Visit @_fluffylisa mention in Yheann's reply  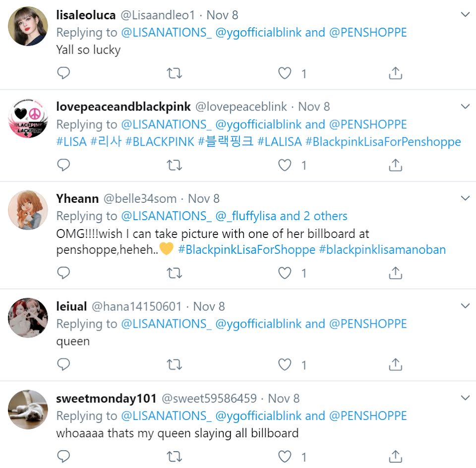point(246,216)
